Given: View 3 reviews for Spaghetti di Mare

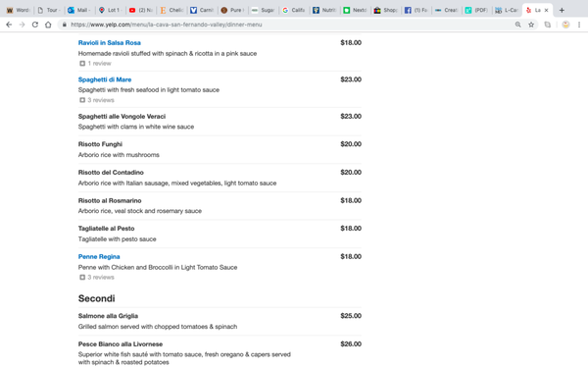Looking at the screenshot, I should [x=101, y=100].
